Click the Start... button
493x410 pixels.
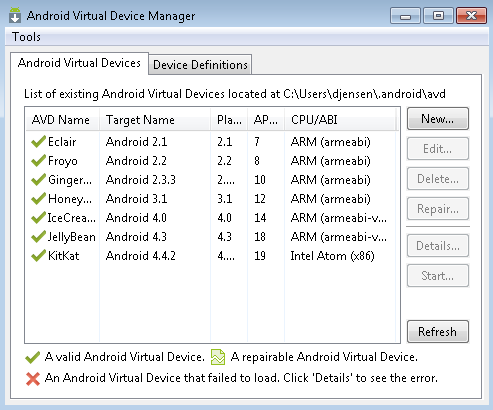click(438, 276)
